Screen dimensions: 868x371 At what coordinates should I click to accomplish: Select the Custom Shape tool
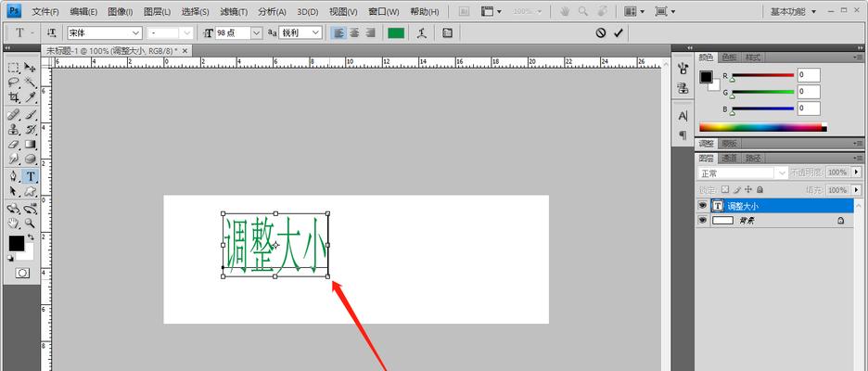(30, 191)
